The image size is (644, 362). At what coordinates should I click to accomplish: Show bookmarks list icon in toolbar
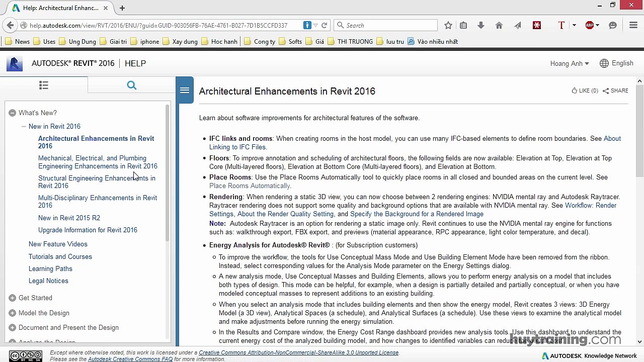(463, 25)
